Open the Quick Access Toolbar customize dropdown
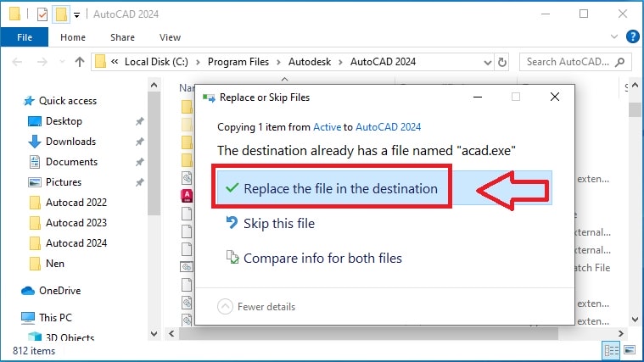The image size is (644, 362). coord(77,15)
